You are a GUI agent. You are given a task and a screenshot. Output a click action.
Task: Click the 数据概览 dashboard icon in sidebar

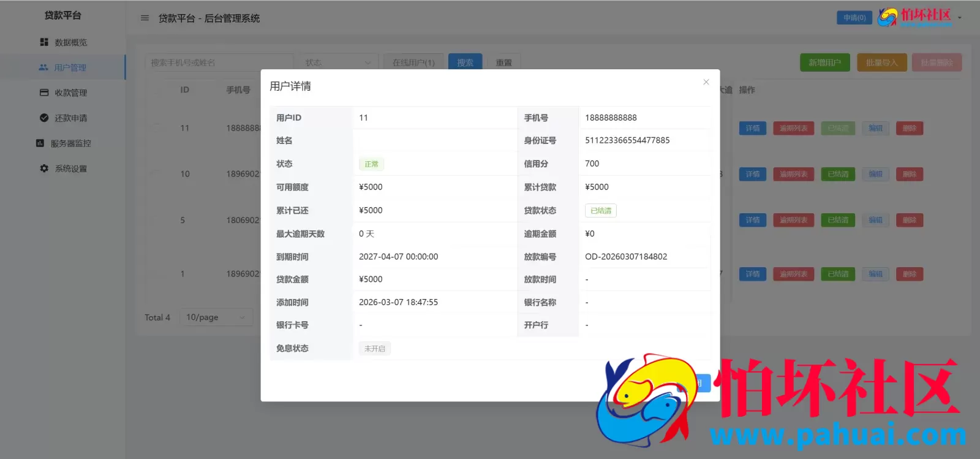pyautogui.click(x=44, y=42)
